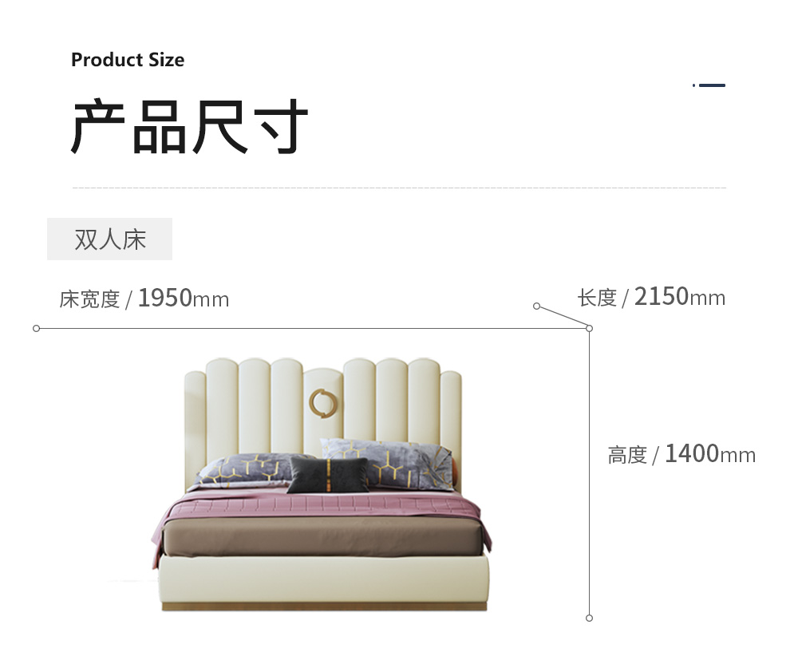Click the left end circle of width line
The width and height of the screenshot is (798, 672).
point(36,328)
